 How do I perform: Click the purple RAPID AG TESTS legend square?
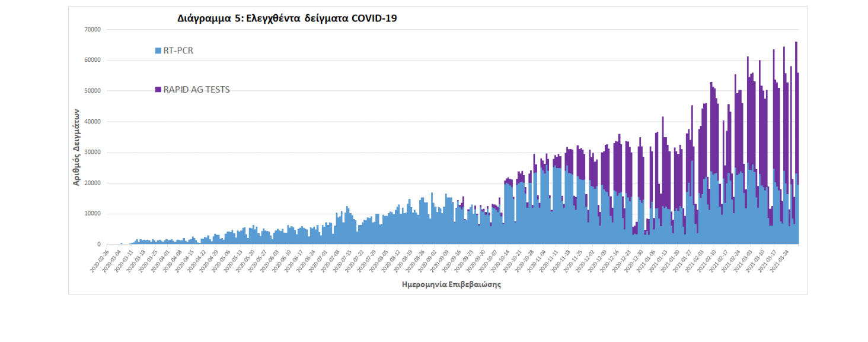[x=158, y=90]
